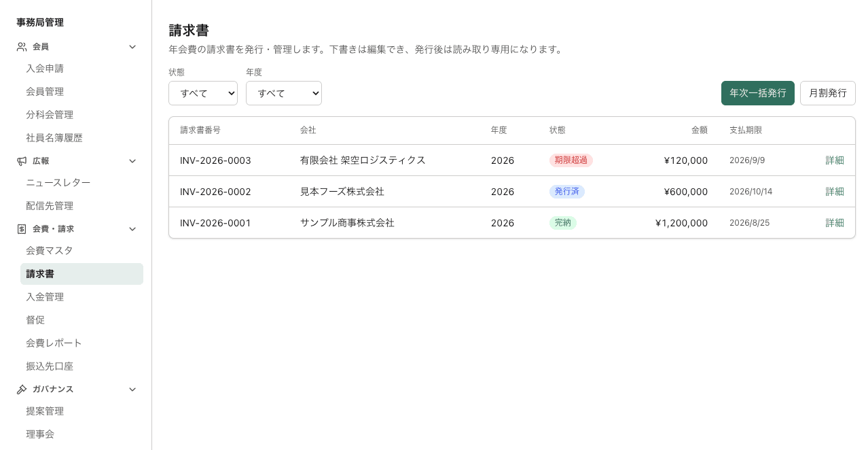Click the amount ¥120,000
The image size is (868, 450).
(x=686, y=160)
